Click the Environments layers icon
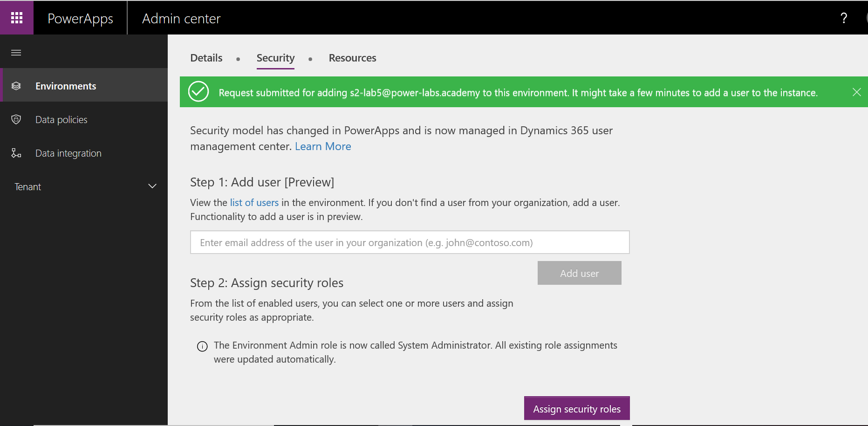The height and width of the screenshot is (426, 868). pos(16,86)
